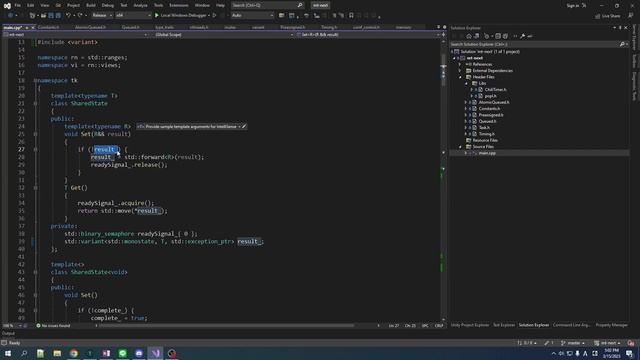Image resolution: width=640 pixels, height=360 pixels.
Task: Expand the References node
Action: click(460, 64)
